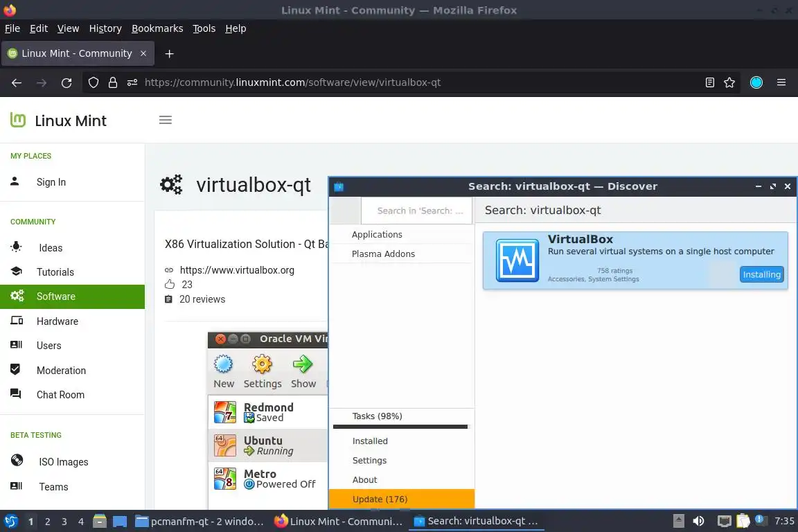Open Tasks (98%) in Discover sidebar

pos(401,416)
